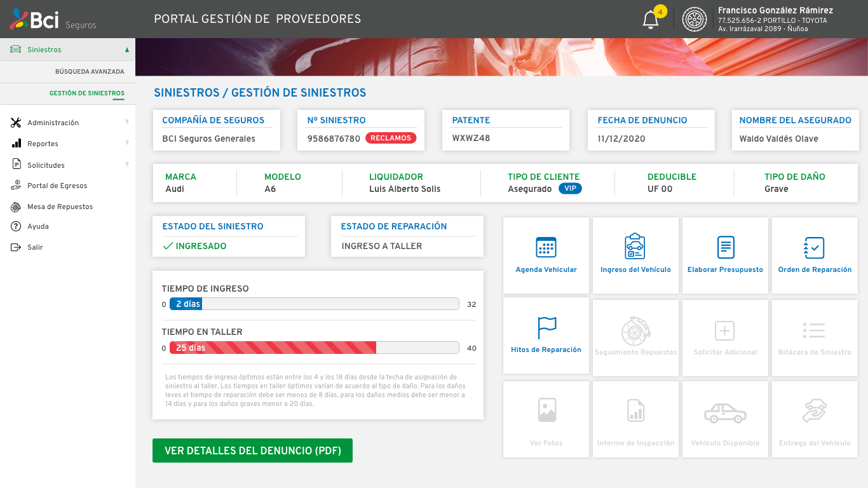Click Ver Detalles del Denuncio (PDF) button
868x488 pixels.
pos(252,451)
